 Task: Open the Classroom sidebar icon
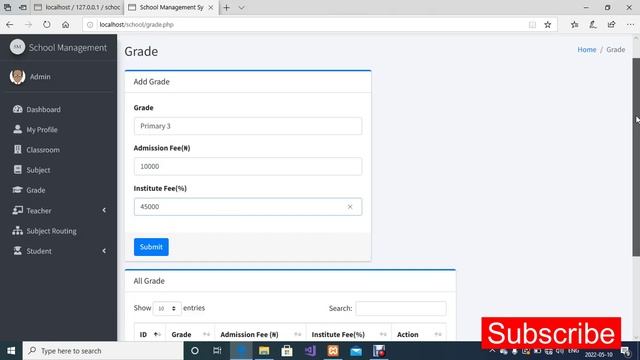click(18, 150)
